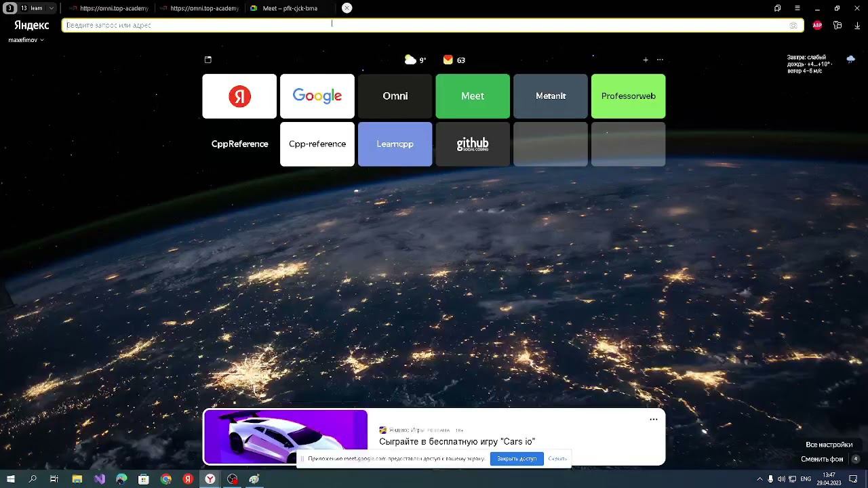Open the Cars io game advertisement text

[x=457, y=442]
